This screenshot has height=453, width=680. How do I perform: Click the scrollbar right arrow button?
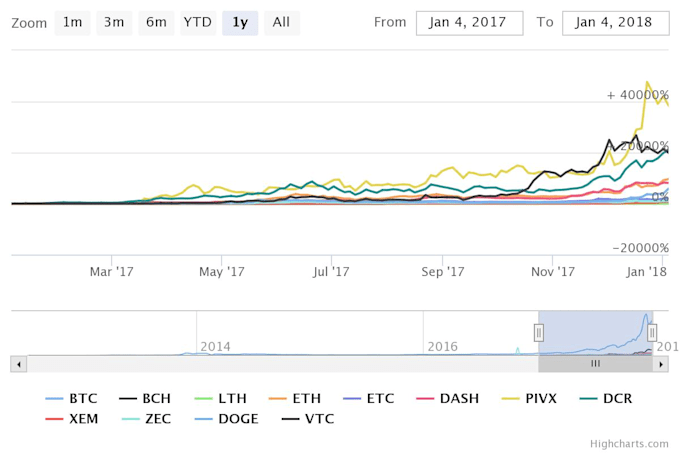click(661, 364)
